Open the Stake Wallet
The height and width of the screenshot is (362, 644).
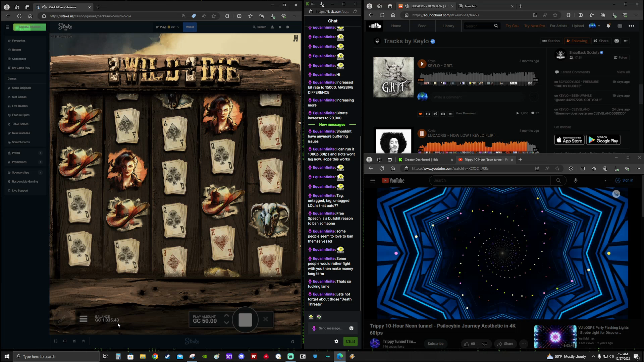190,27
